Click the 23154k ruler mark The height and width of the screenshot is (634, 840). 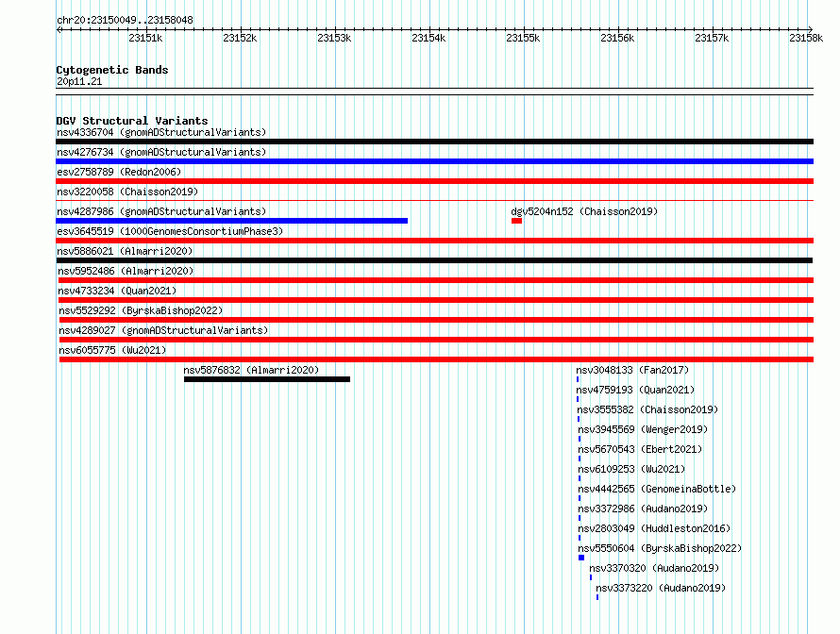click(428, 38)
